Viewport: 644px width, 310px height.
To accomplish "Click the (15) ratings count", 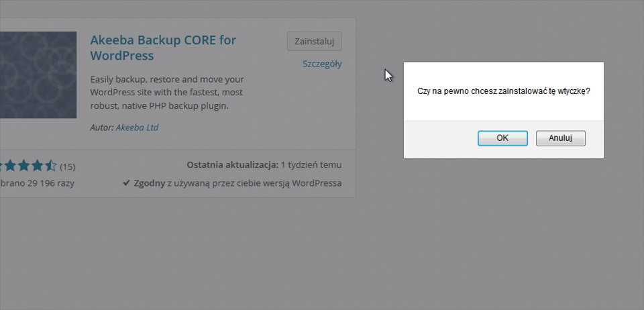I will click(x=68, y=166).
